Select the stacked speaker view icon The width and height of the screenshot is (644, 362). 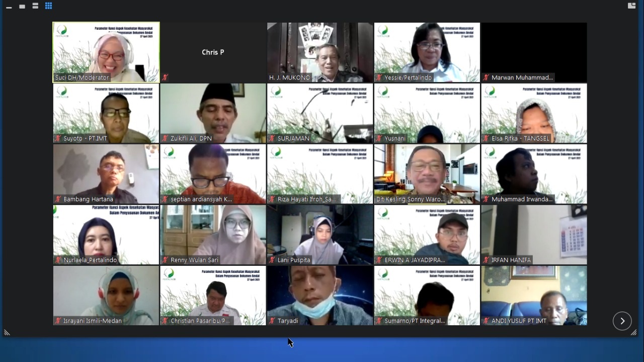(x=35, y=6)
